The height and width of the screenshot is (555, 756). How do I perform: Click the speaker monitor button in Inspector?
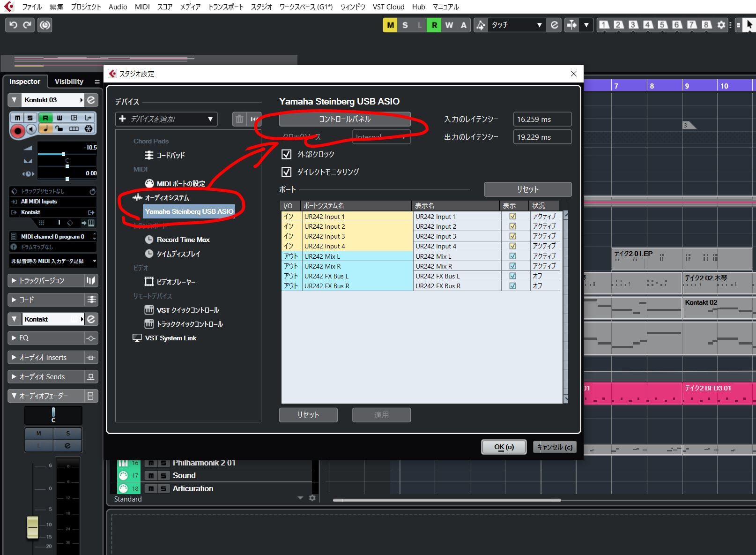[31, 129]
